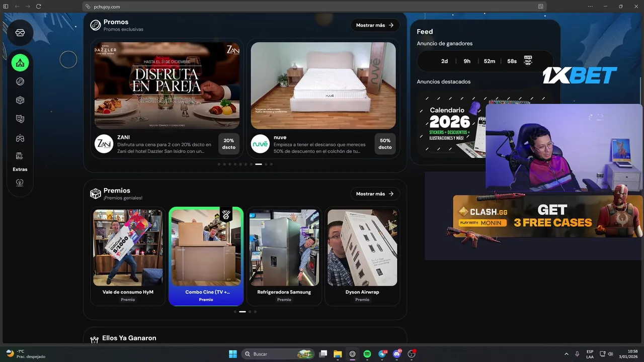Click the Promos section coin icon
Viewport: 644px width, 362px height.
(x=96, y=25)
